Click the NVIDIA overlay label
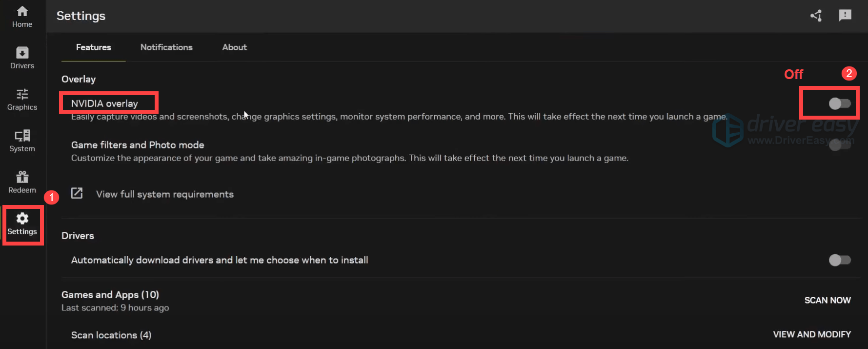 (105, 103)
